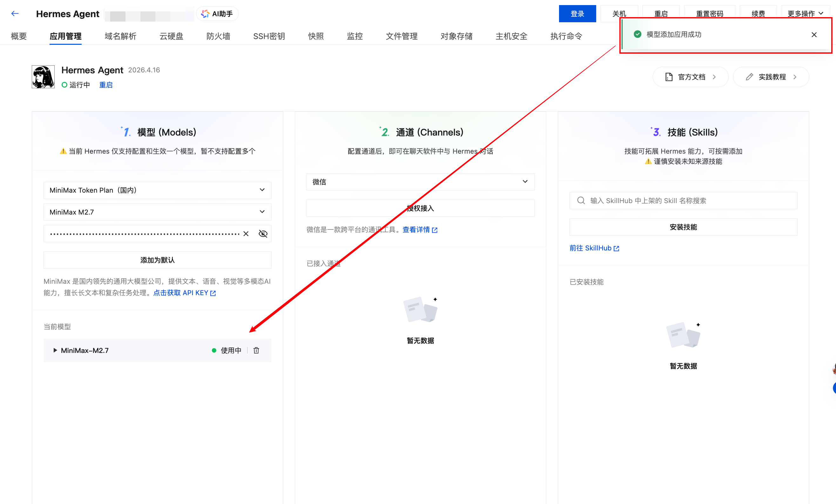View the 监控 tab
Viewport: 836px width, 504px height.
point(355,36)
